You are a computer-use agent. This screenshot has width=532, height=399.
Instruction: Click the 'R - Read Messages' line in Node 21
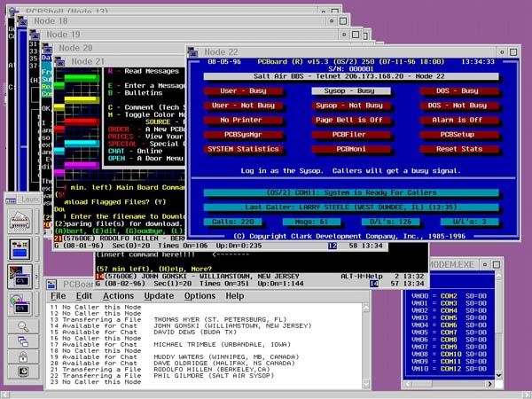[x=144, y=71]
